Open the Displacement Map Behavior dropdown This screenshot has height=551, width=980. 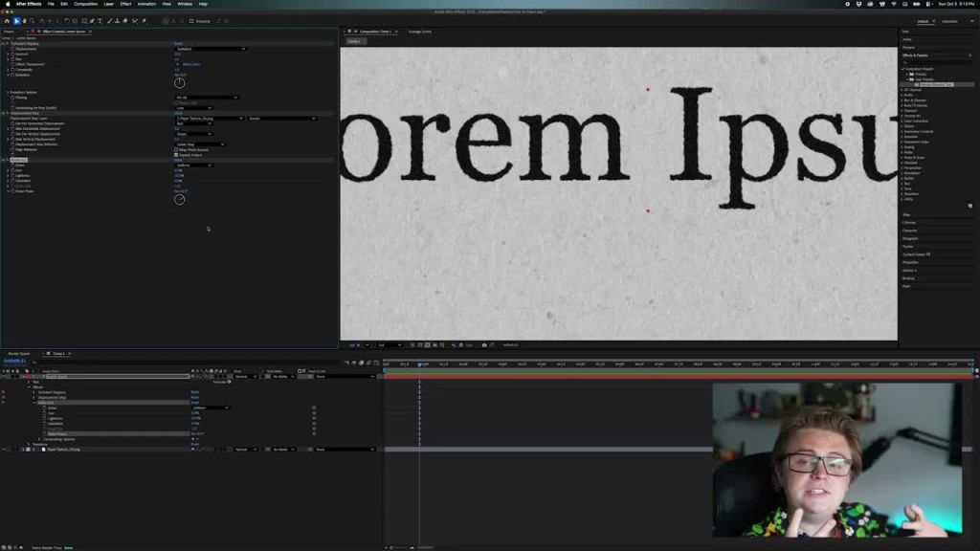pos(200,144)
